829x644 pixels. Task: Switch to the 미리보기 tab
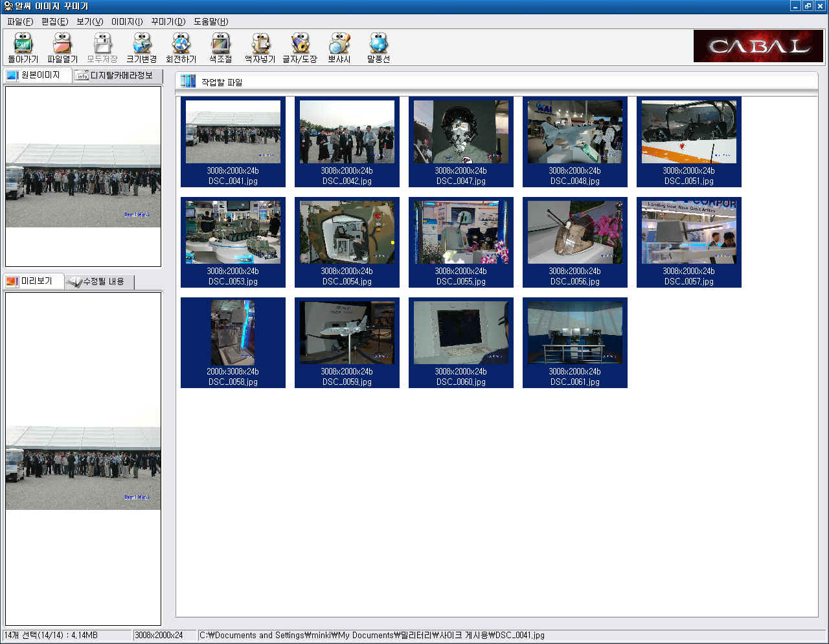click(34, 281)
